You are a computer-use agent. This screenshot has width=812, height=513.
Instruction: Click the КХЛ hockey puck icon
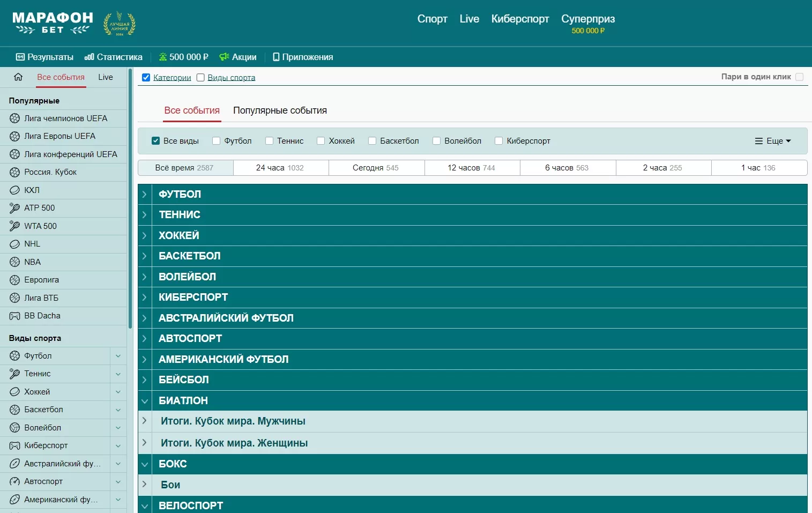click(x=14, y=190)
